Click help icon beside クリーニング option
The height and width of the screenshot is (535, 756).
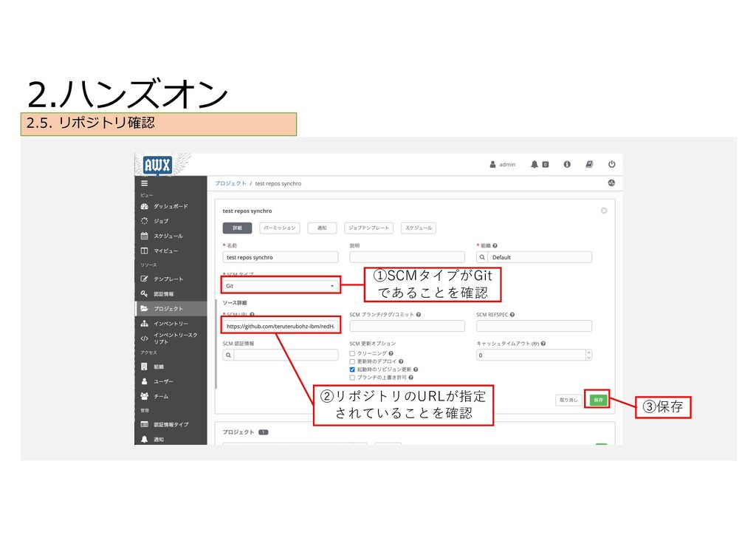391,354
